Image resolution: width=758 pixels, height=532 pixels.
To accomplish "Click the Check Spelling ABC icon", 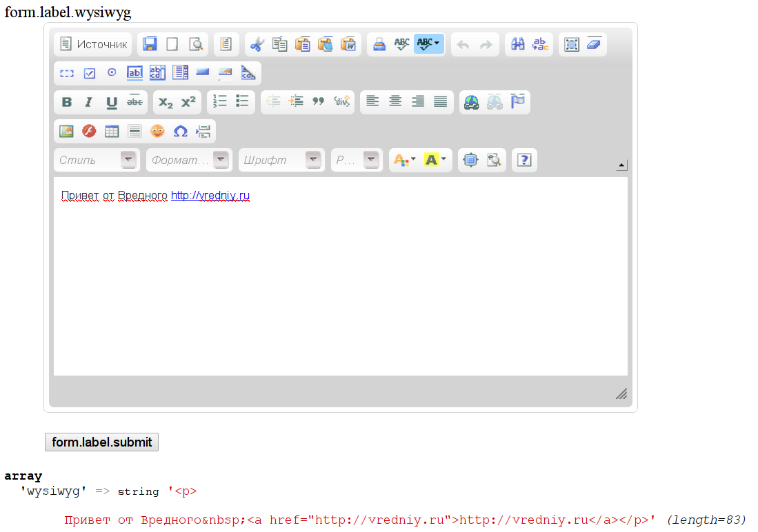I will click(x=401, y=45).
